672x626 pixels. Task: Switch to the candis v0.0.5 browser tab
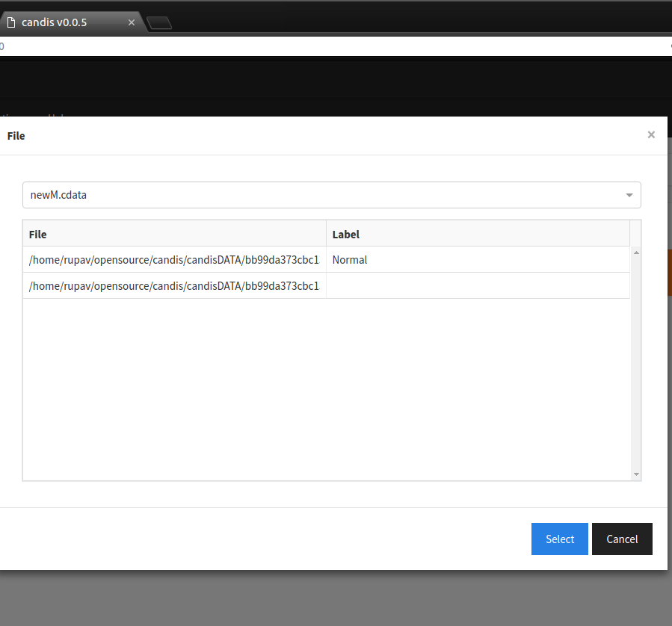click(71, 22)
